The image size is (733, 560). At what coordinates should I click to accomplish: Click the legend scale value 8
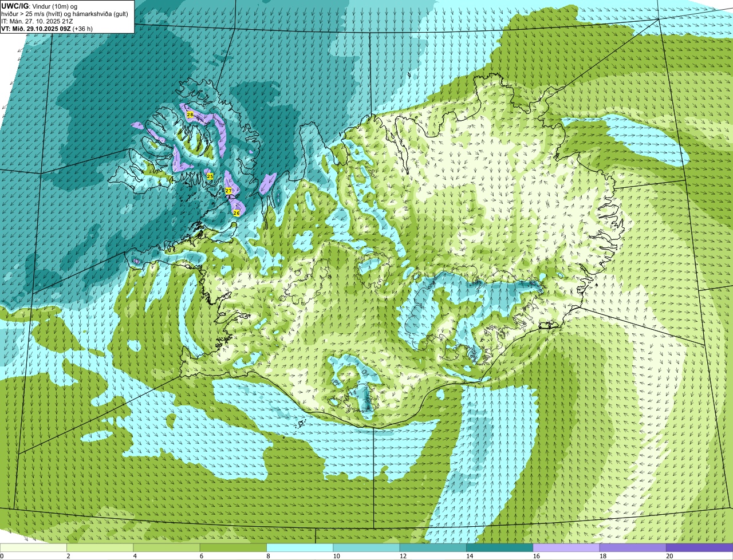(268, 556)
